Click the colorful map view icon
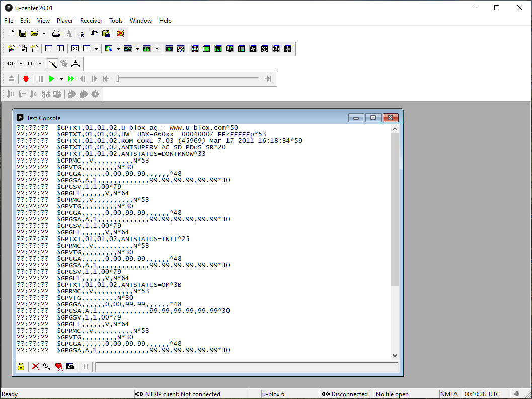 109,48
